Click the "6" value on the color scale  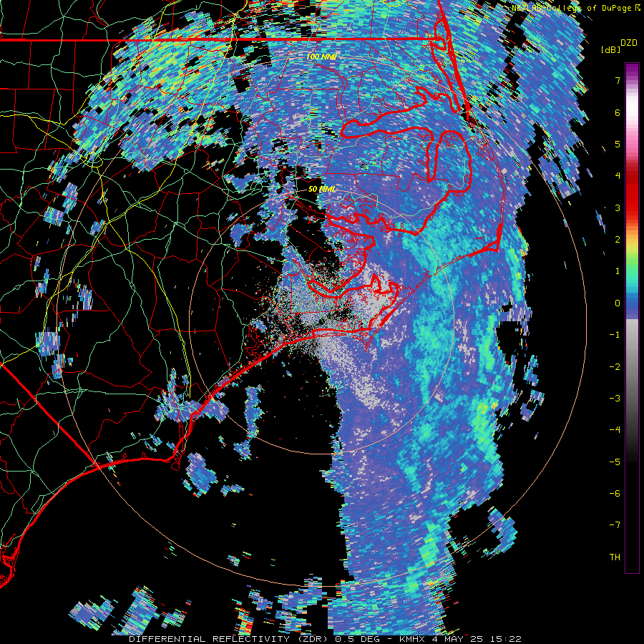tap(618, 112)
